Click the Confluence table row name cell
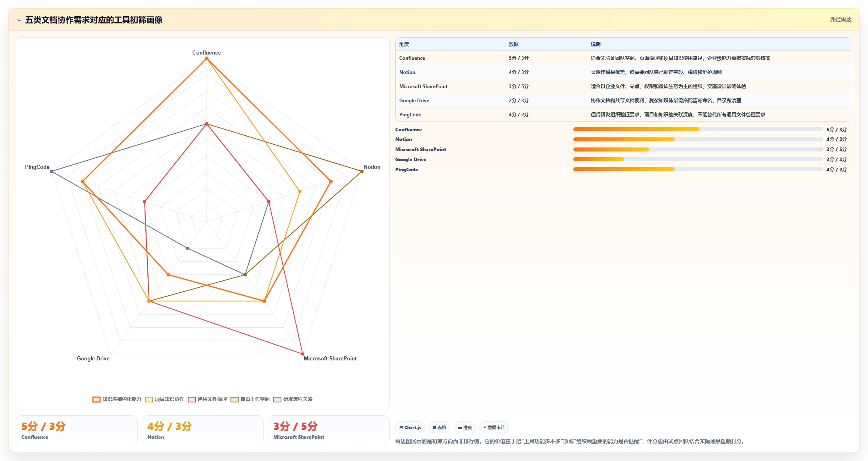 412,58
